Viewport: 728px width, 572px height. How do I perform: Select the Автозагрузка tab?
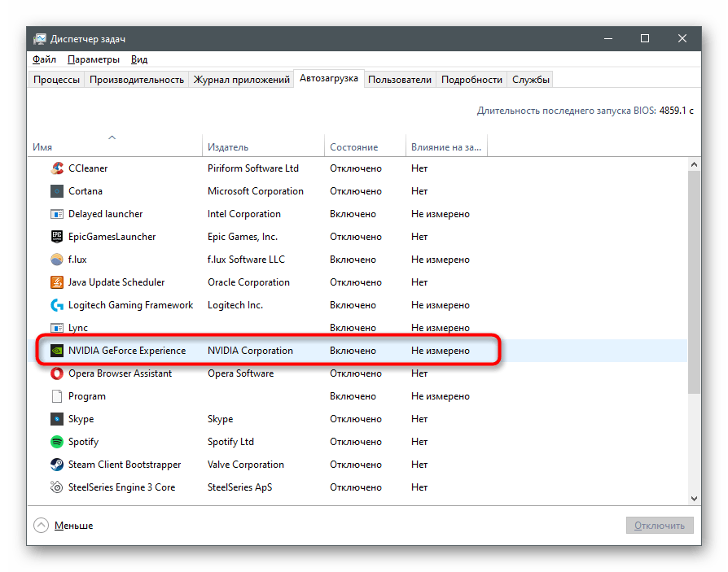(x=329, y=78)
